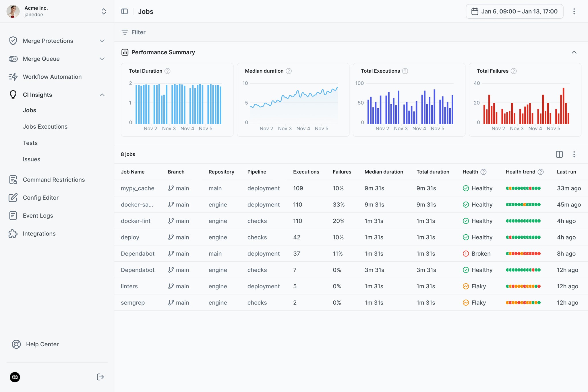Viewport: 588px width, 392px height.
Task: Toggle the table column layout view
Action: (x=559, y=154)
